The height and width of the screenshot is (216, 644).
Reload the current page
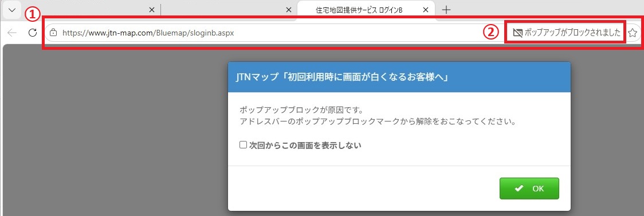[33, 33]
